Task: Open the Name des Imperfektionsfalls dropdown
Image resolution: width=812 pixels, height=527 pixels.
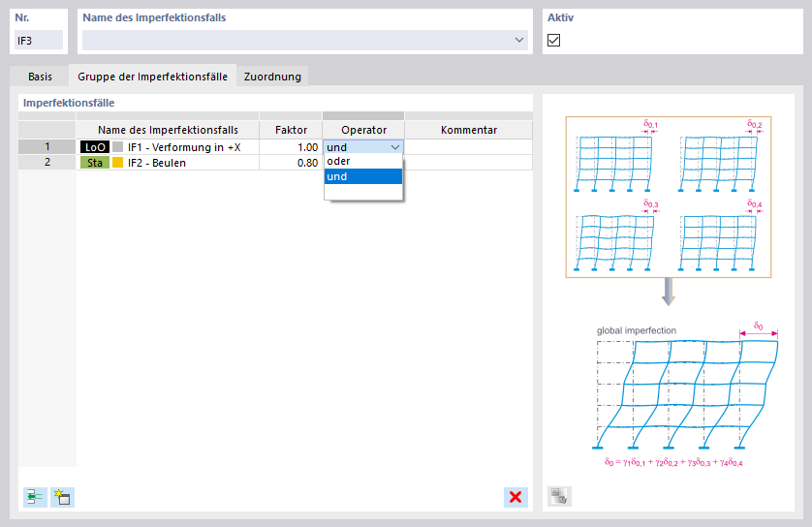Action: pyautogui.click(x=519, y=40)
